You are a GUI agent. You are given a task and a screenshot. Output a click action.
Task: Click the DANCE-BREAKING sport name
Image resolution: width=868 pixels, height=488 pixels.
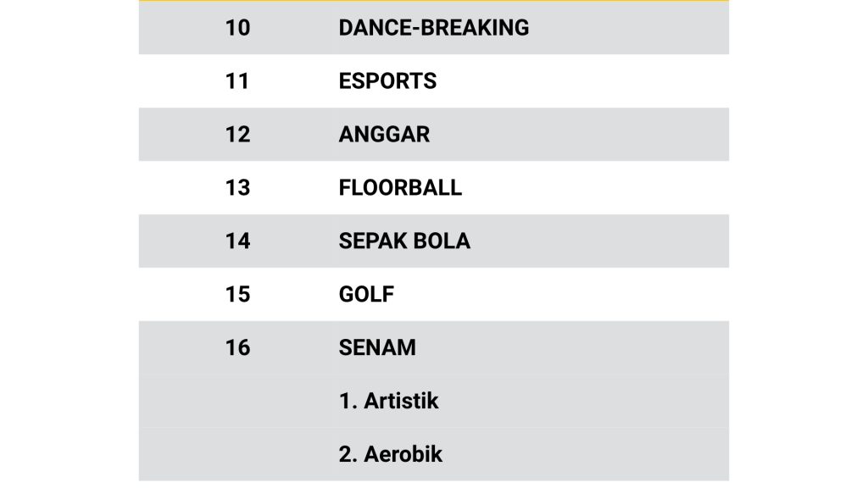pos(433,28)
